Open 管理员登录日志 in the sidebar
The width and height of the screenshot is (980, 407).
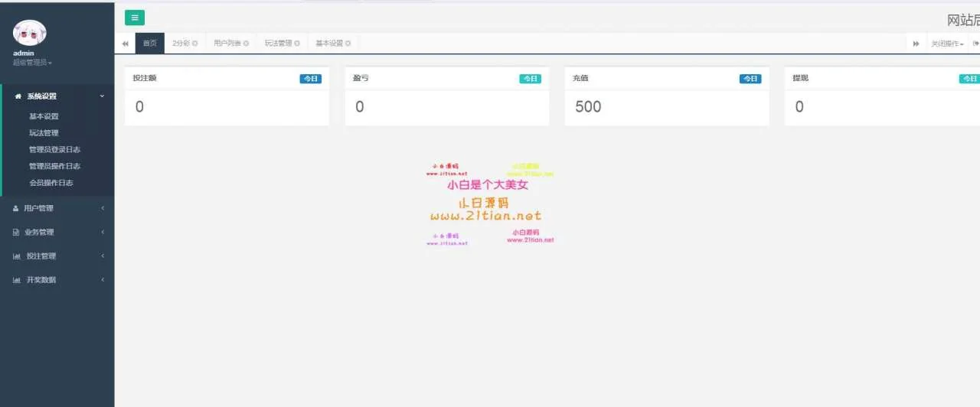[54, 150]
